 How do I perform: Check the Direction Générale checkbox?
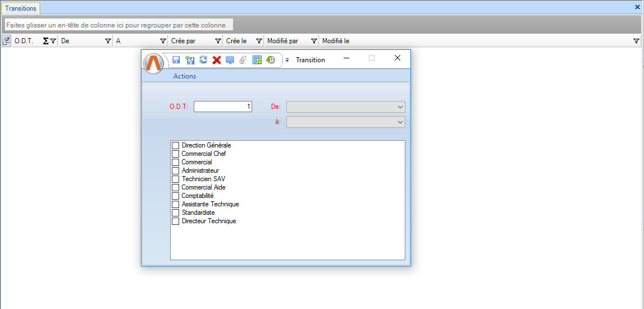(175, 145)
